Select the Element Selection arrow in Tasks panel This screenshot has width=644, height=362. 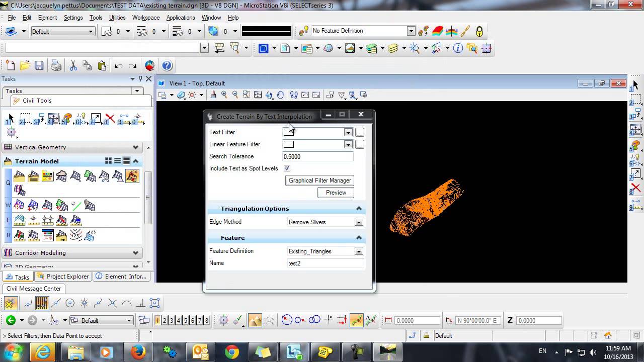10,119
